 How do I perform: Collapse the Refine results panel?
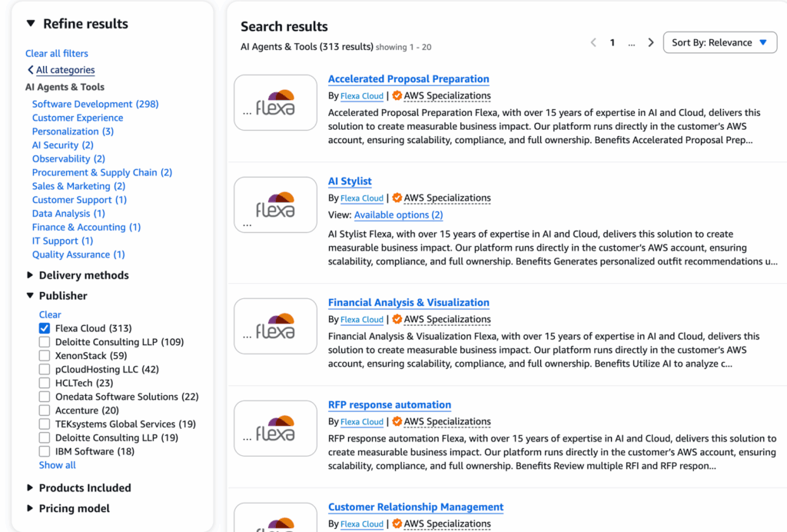[30, 24]
